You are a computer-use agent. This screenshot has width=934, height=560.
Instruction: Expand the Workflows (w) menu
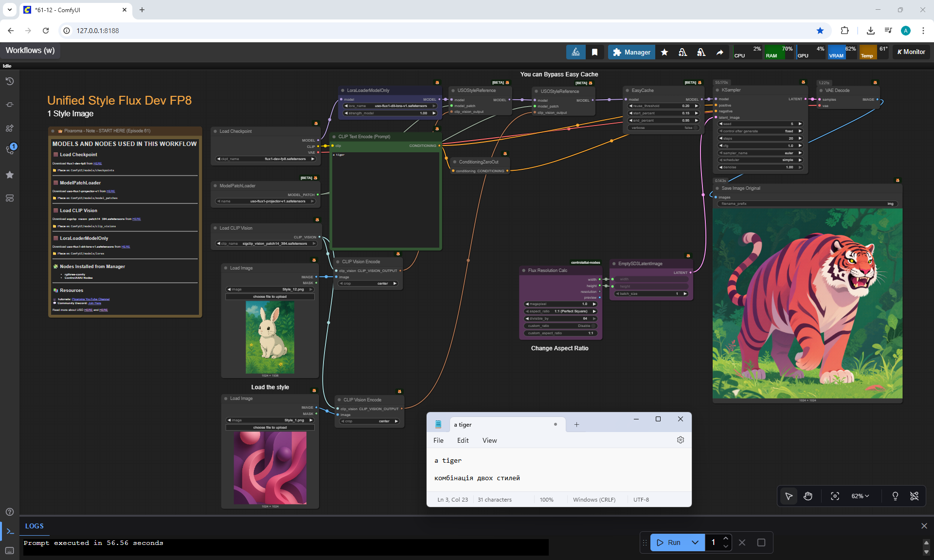pos(30,51)
